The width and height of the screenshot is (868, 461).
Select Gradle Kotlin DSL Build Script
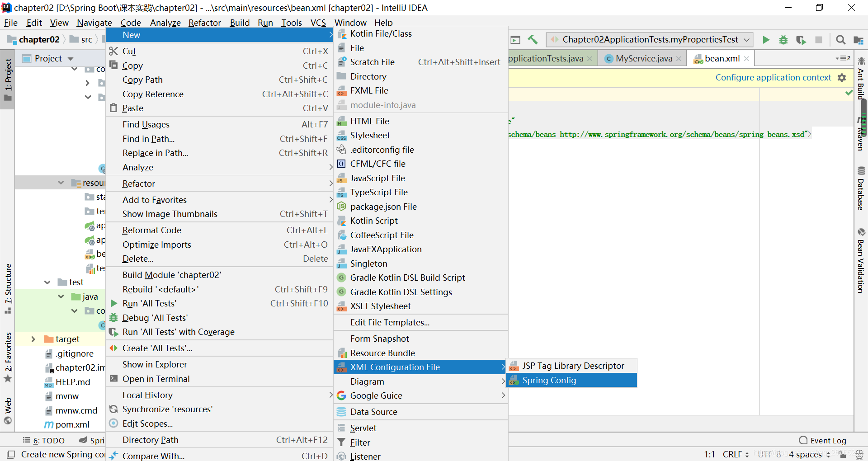click(420, 278)
